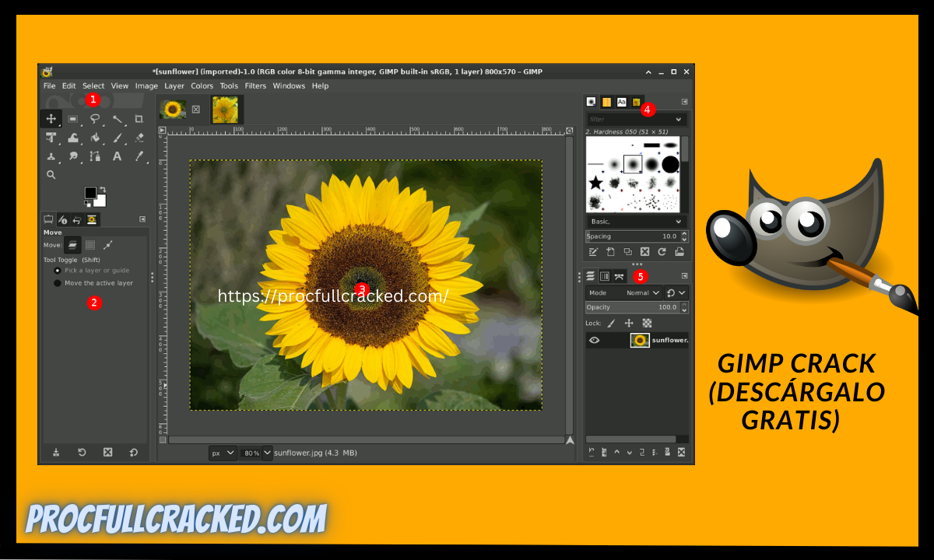934x560 pixels.
Task: Select the Smudge tool
Action: pos(73,156)
